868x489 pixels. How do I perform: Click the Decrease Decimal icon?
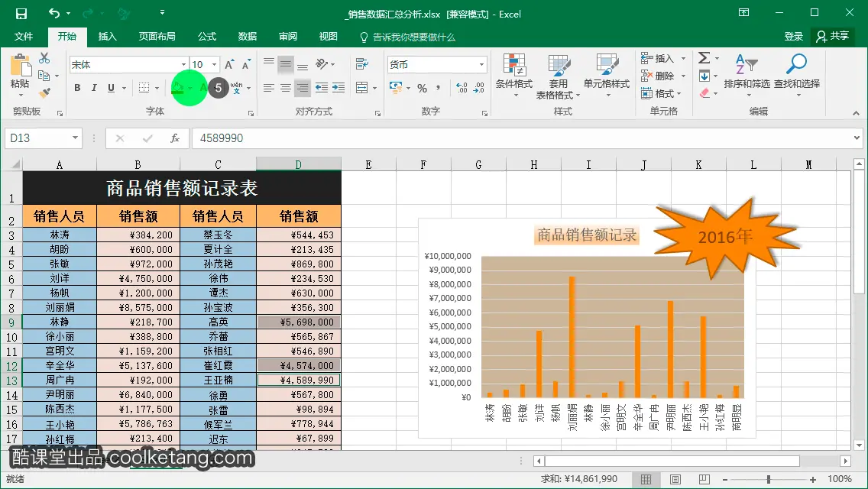[x=479, y=88]
